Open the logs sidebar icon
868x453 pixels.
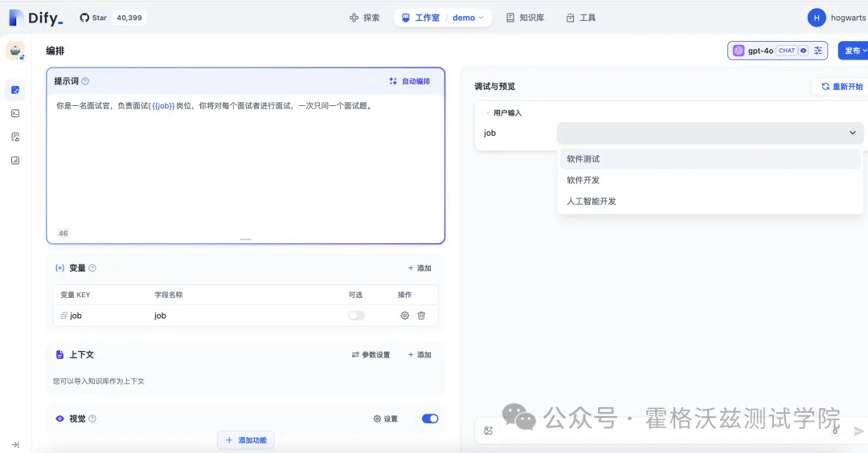coord(15,137)
